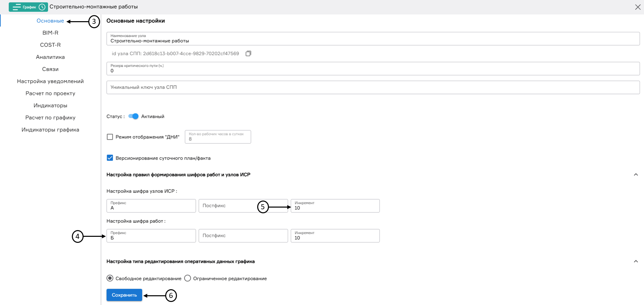Enable the Режим отображения "ДНИ" checkbox

(x=110, y=137)
